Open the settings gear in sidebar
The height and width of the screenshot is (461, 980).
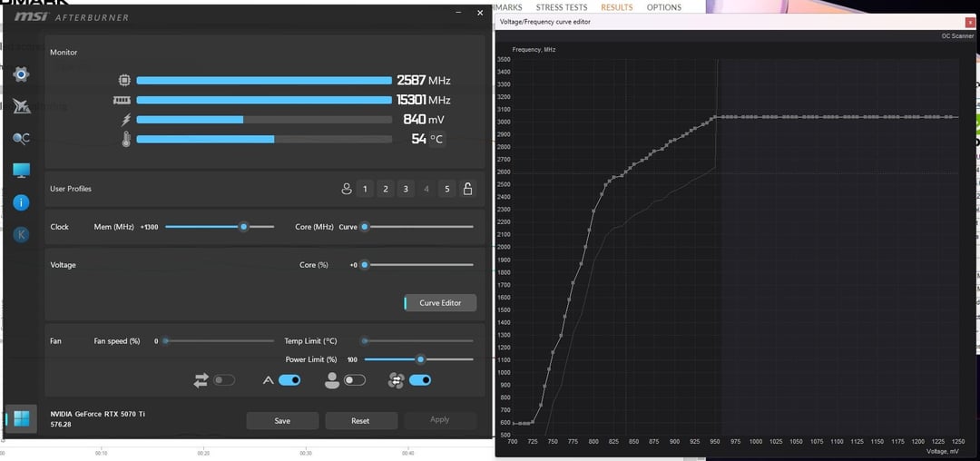coord(21,75)
